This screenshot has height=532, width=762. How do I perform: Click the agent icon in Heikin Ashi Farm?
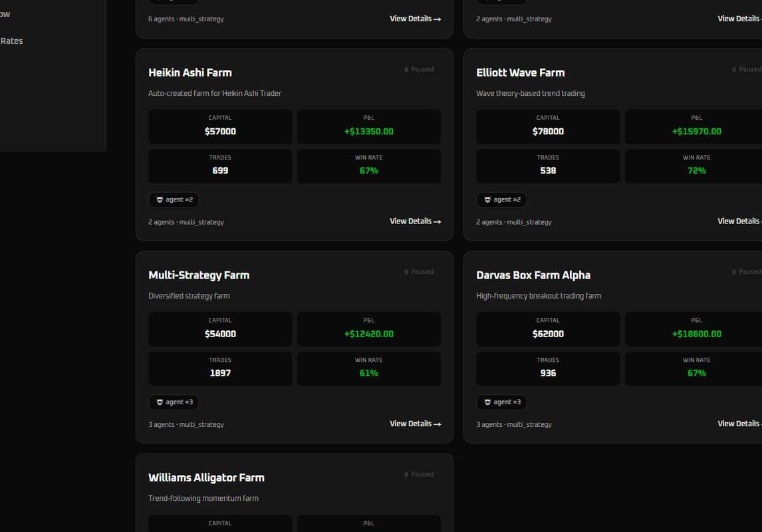tap(160, 199)
